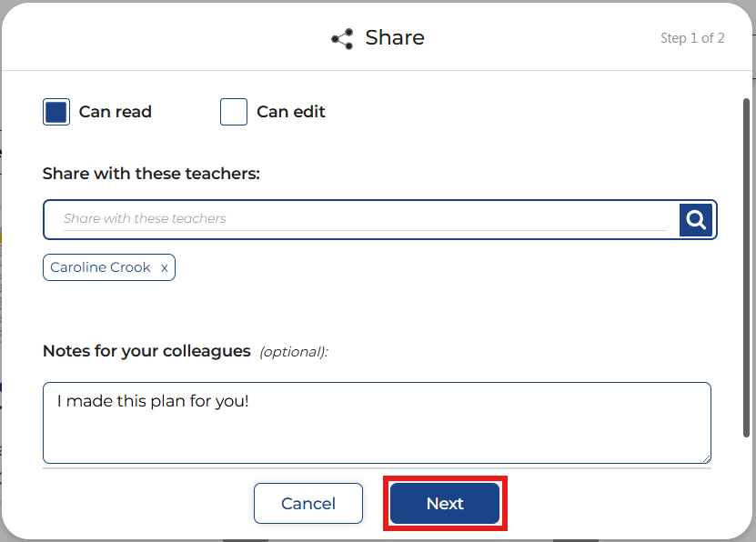The height and width of the screenshot is (542, 756).
Task: Click the 'Step 1 of 2' indicator
Action: pyautogui.click(x=692, y=38)
